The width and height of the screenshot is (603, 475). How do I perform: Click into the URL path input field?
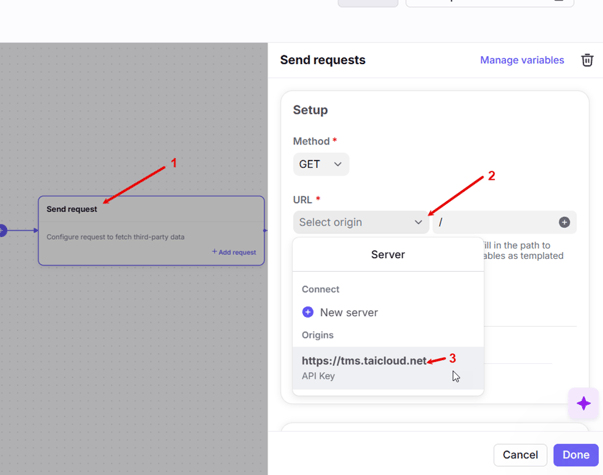click(x=495, y=222)
